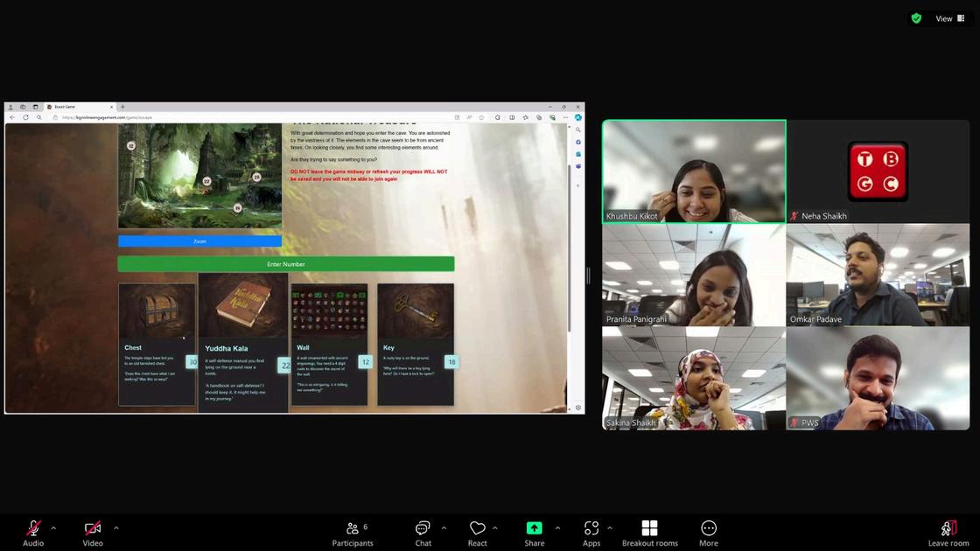The image size is (980, 551).
Task: Click number 22 badge on Yuddha Kala card
Action: (x=285, y=366)
